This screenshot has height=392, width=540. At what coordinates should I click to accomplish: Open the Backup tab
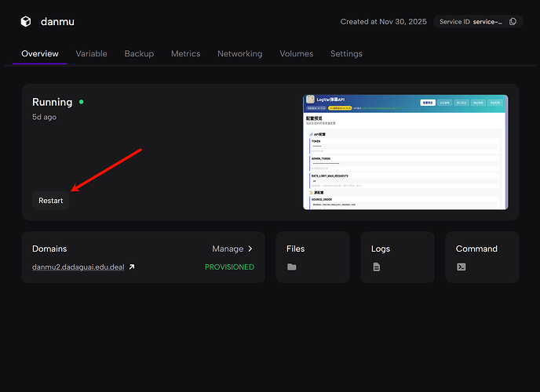pos(139,54)
